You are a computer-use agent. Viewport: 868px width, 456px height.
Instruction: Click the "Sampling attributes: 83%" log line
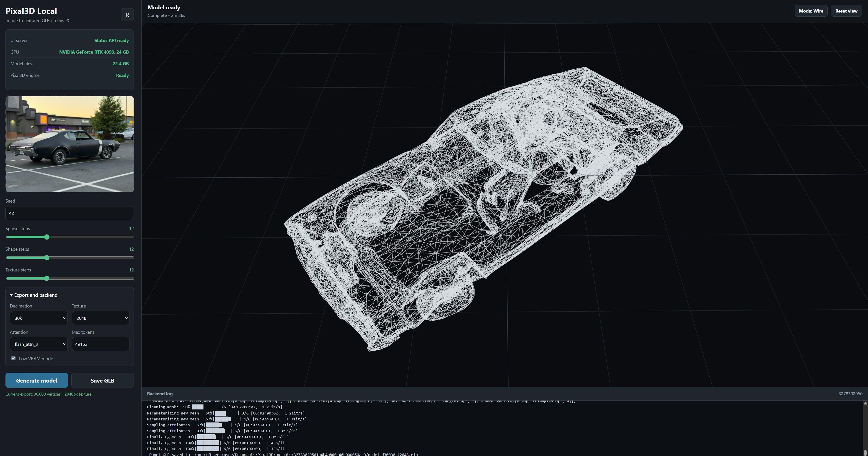point(222,431)
